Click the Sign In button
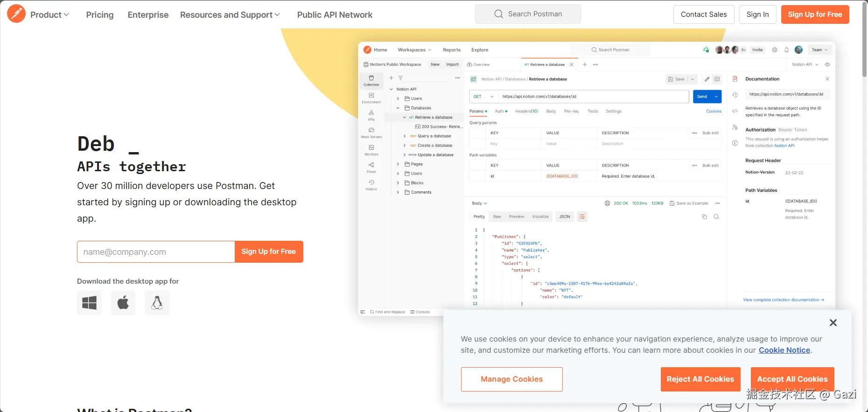 tap(757, 14)
